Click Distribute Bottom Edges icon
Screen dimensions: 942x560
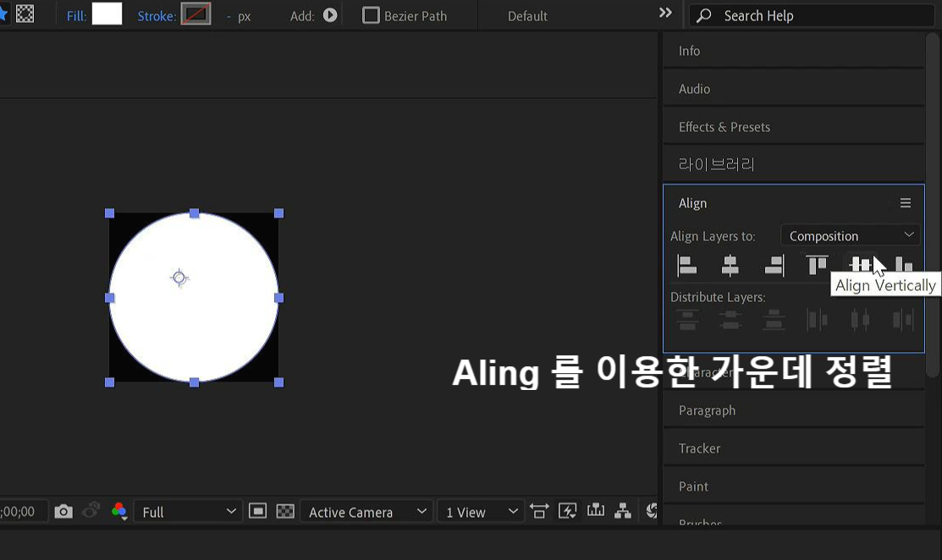[x=774, y=320]
